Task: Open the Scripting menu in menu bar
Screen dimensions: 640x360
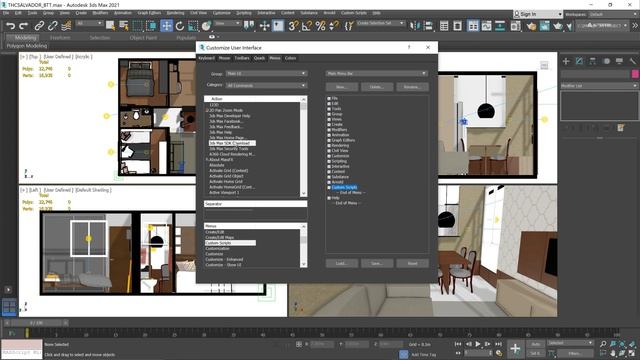Action: coord(244,13)
